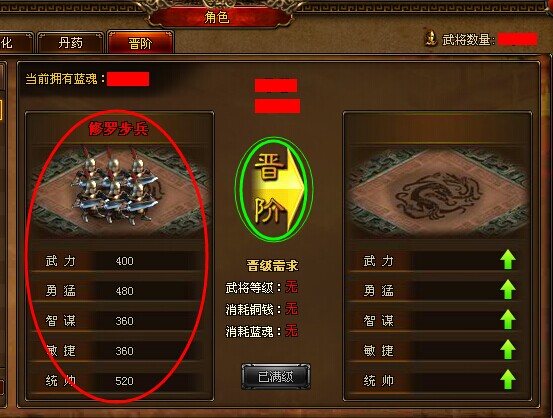Switch to the 丹药 tab

point(70,43)
